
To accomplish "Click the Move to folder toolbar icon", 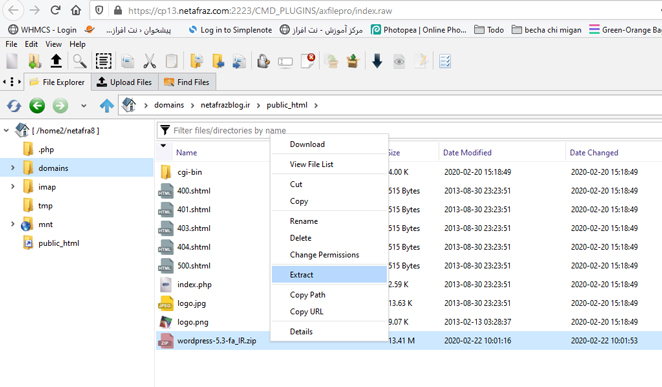I will (218, 61).
